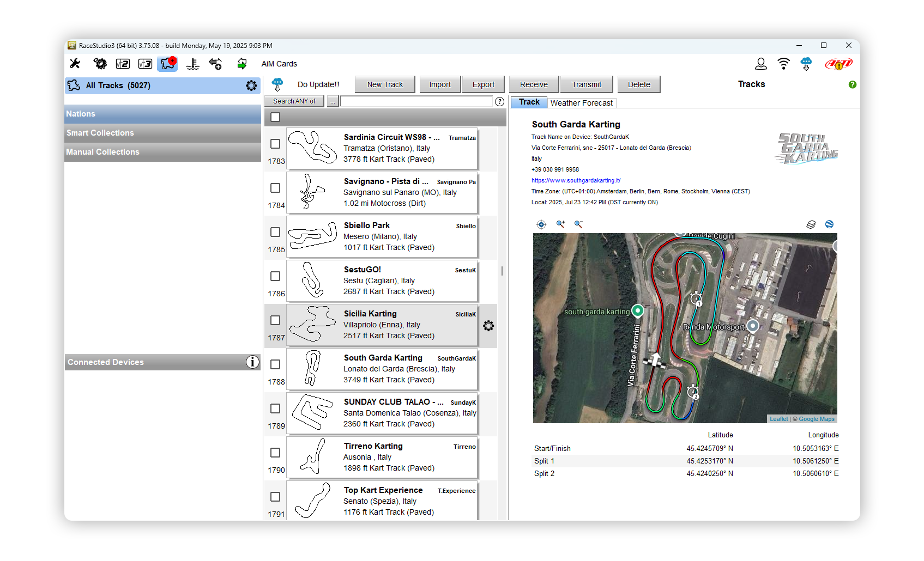Open the Search ANY of mode dropdown

coord(294,101)
